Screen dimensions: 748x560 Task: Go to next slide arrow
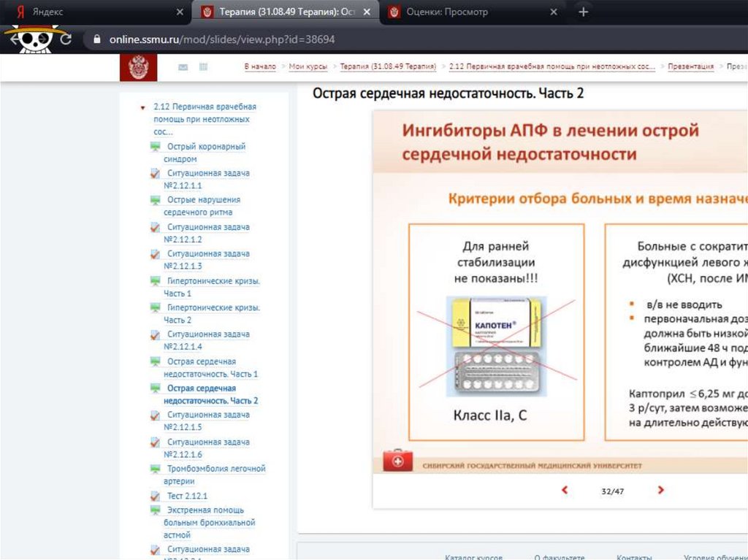tap(660, 490)
